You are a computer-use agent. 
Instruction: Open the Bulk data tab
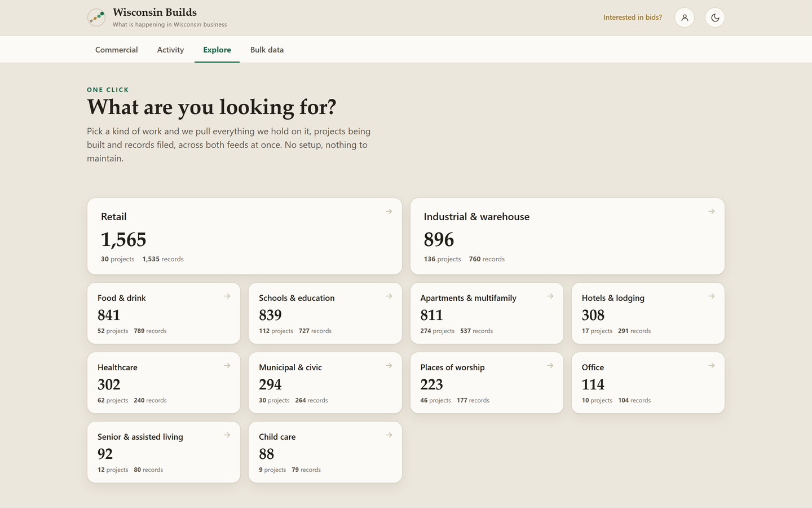point(267,50)
